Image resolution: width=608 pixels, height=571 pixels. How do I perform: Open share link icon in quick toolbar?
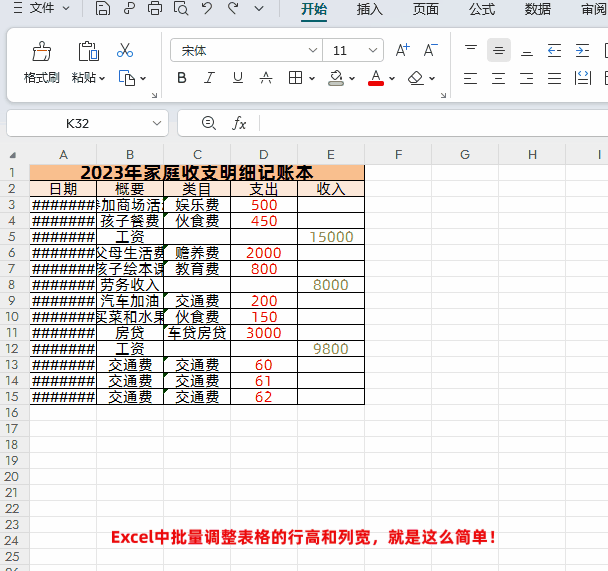click(x=129, y=8)
